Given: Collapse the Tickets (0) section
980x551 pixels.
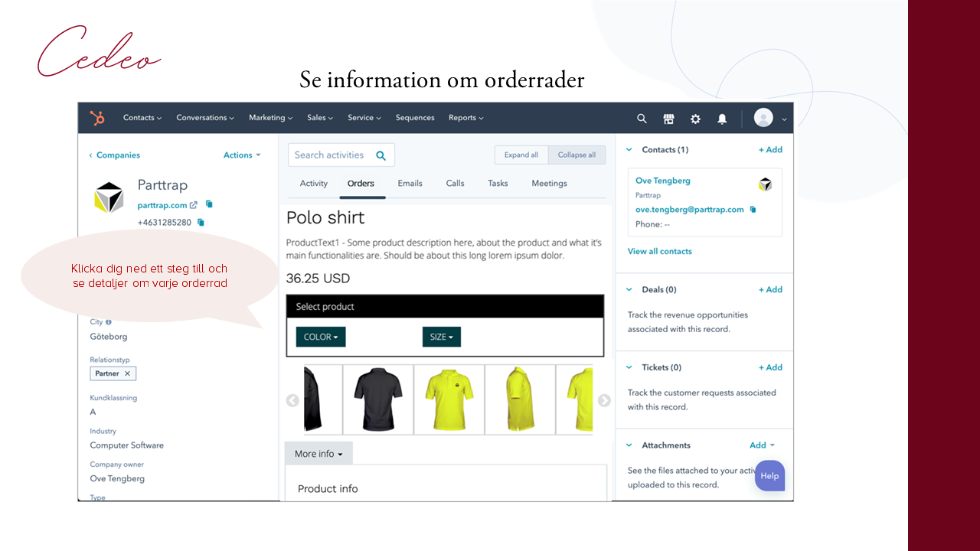Looking at the screenshot, I should pos(629,367).
